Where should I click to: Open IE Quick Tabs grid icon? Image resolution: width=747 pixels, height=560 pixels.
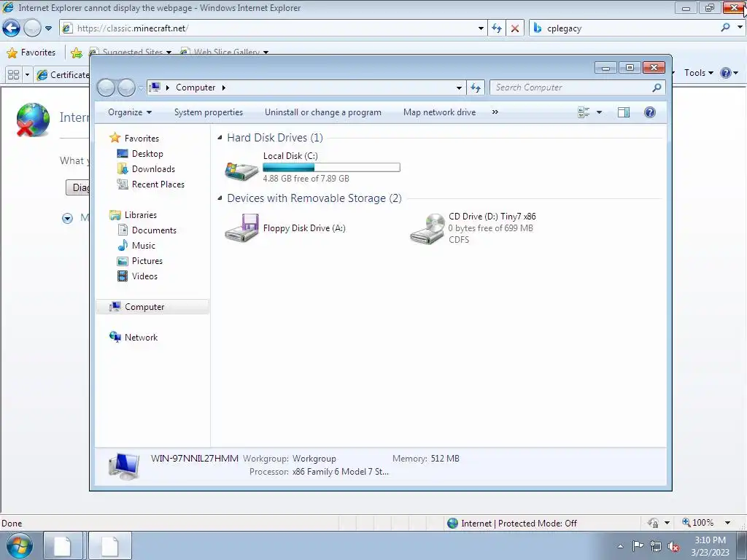coord(14,75)
